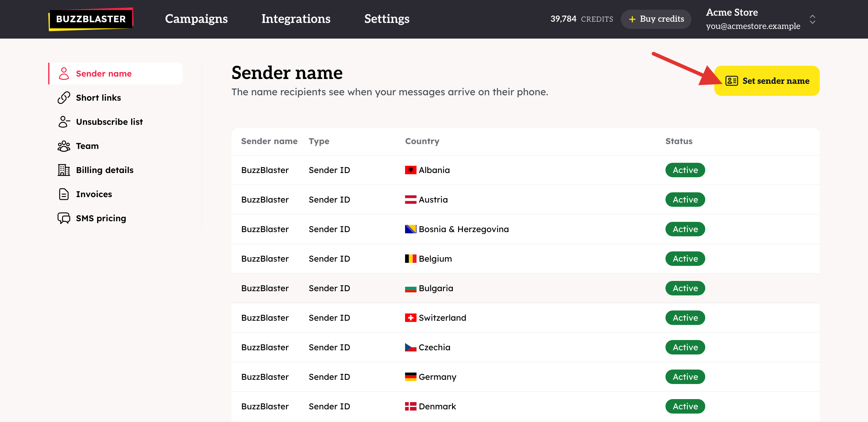Open the Integrations menu
This screenshot has width=868, height=422.
(x=296, y=19)
